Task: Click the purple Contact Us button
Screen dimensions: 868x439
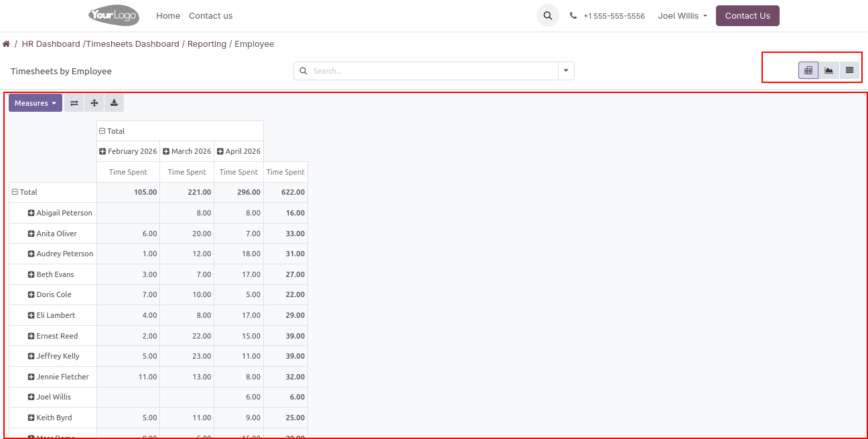Action: point(747,16)
